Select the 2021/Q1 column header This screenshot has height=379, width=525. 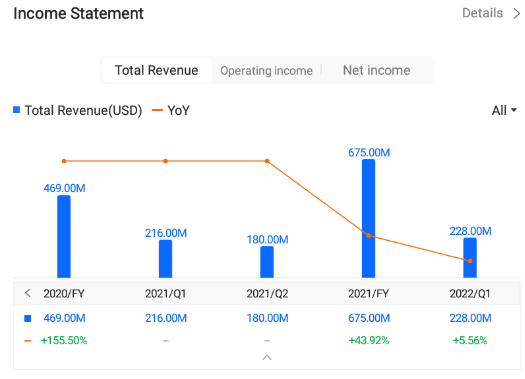click(165, 294)
